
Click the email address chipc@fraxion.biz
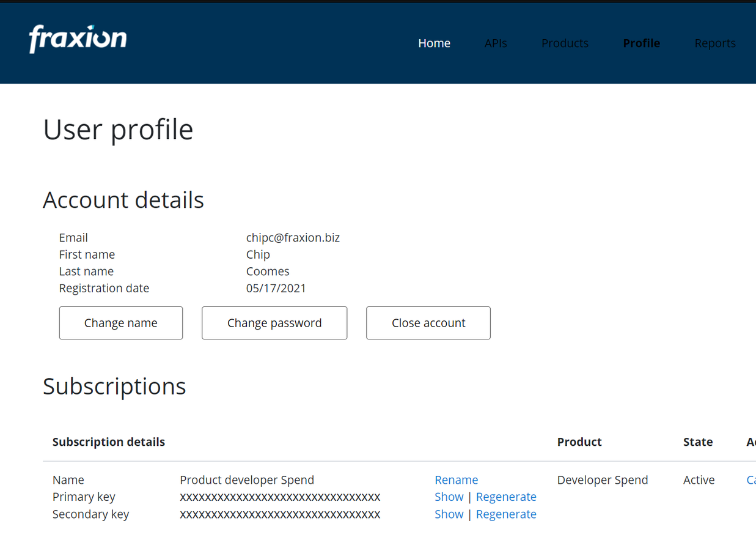click(x=293, y=238)
